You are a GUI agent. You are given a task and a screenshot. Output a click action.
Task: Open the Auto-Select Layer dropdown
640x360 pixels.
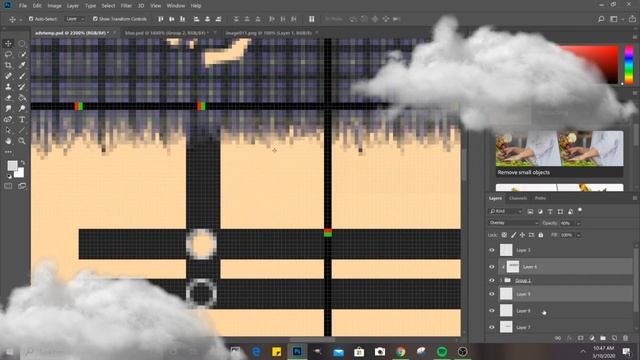point(75,19)
